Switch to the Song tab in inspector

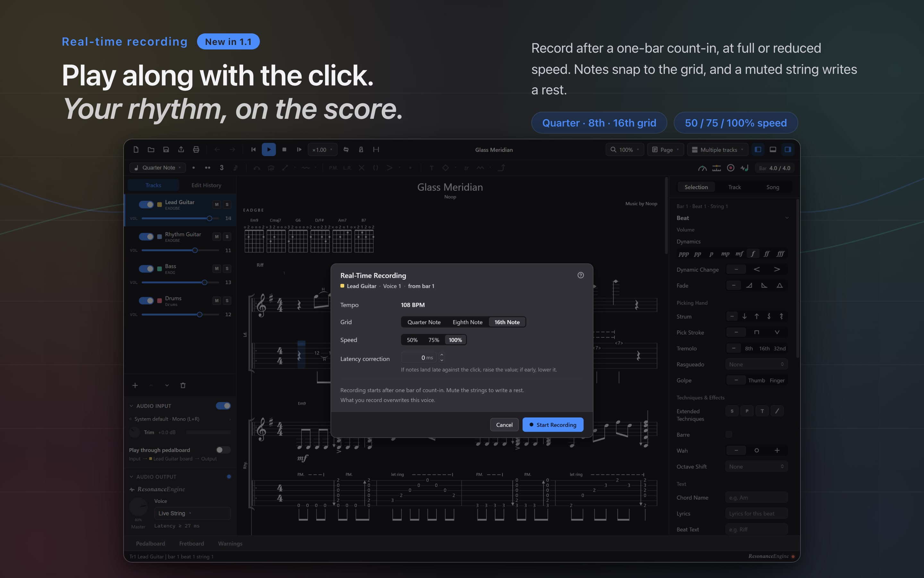click(x=773, y=187)
